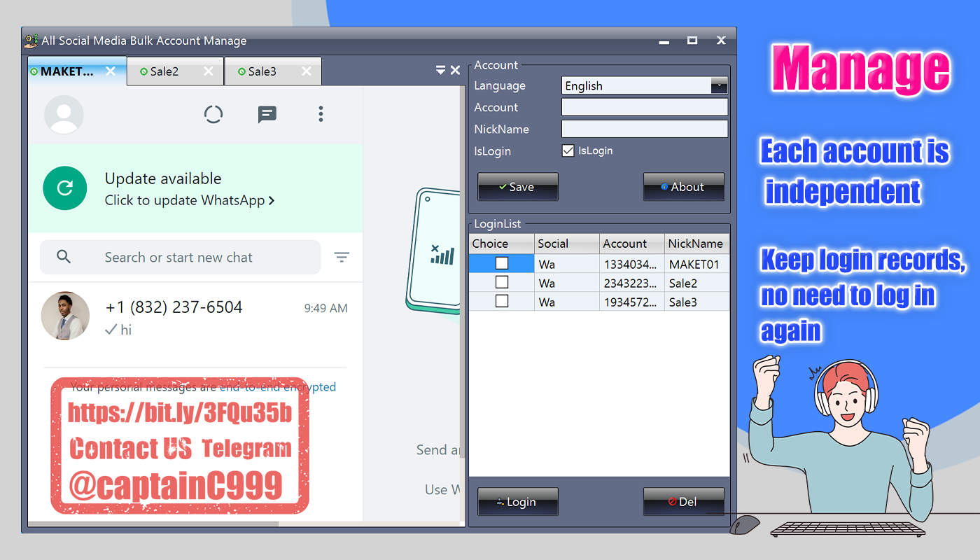This screenshot has height=560, width=980.
Task: Open WhatsApp three-dot menu
Action: tap(321, 114)
